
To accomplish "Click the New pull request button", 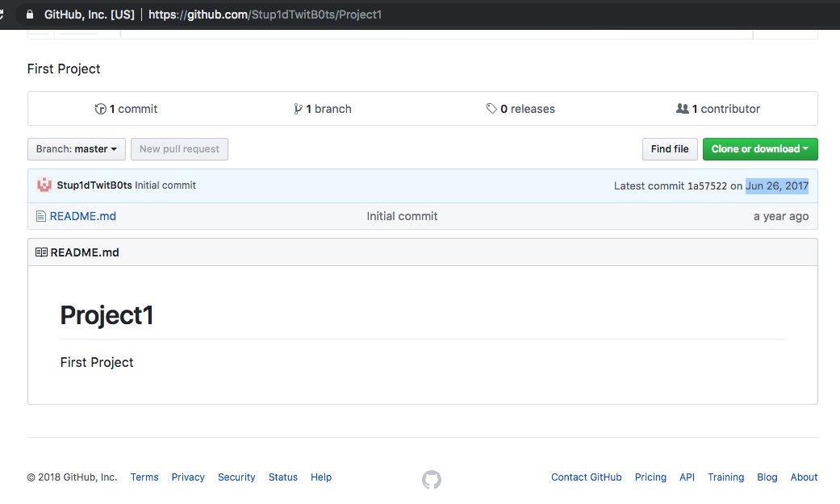I will [x=179, y=149].
